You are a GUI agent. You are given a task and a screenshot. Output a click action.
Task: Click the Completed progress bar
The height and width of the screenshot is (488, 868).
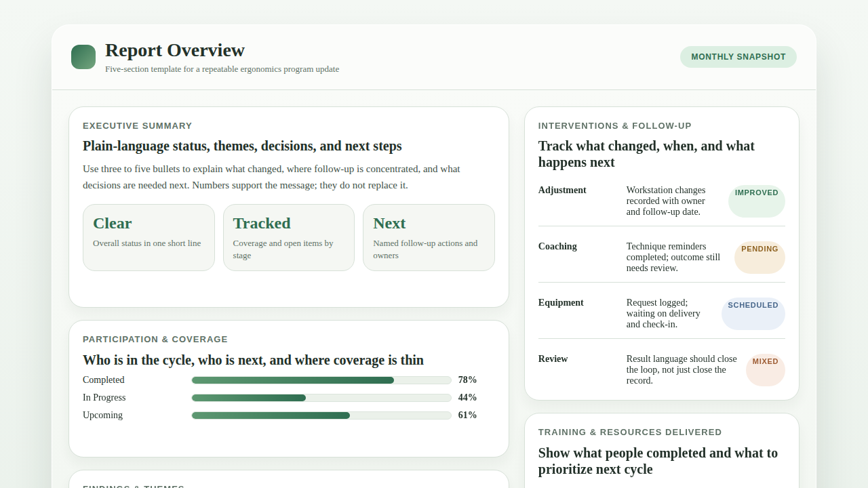tap(321, 380)
